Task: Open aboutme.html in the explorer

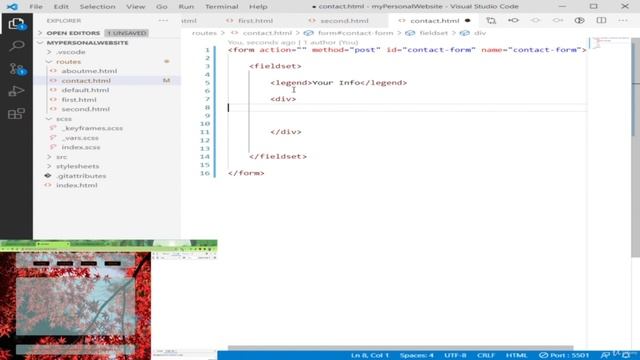Action: pos(89,71)
